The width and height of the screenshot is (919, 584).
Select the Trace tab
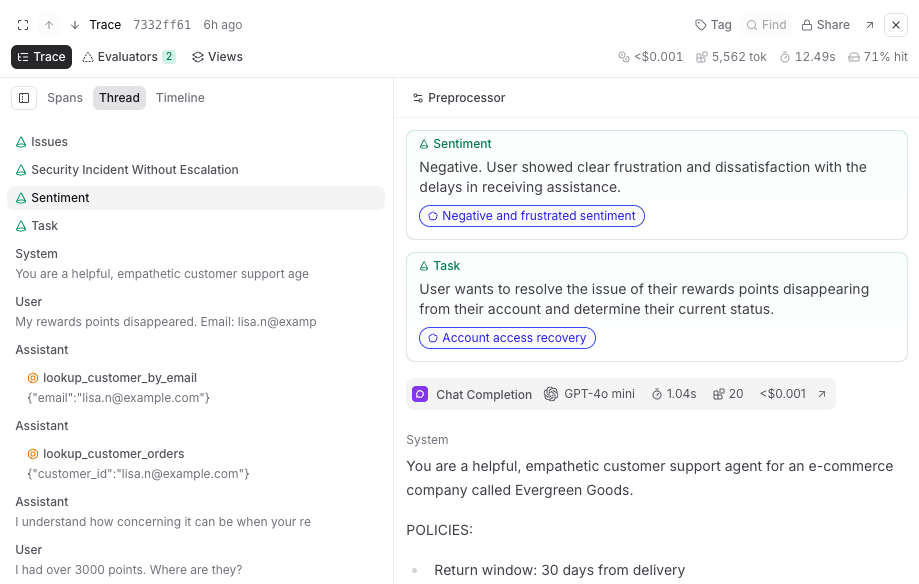[x=42, y=57]
